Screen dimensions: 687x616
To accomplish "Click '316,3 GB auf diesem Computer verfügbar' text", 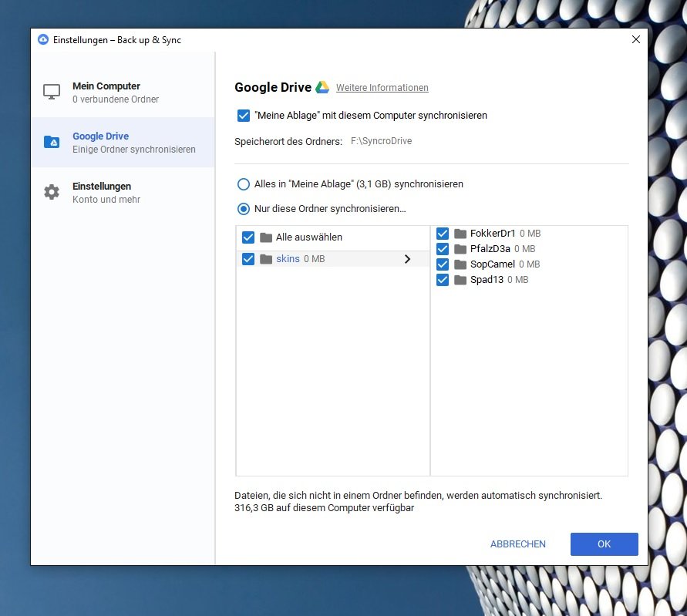I will coord(324,508).
